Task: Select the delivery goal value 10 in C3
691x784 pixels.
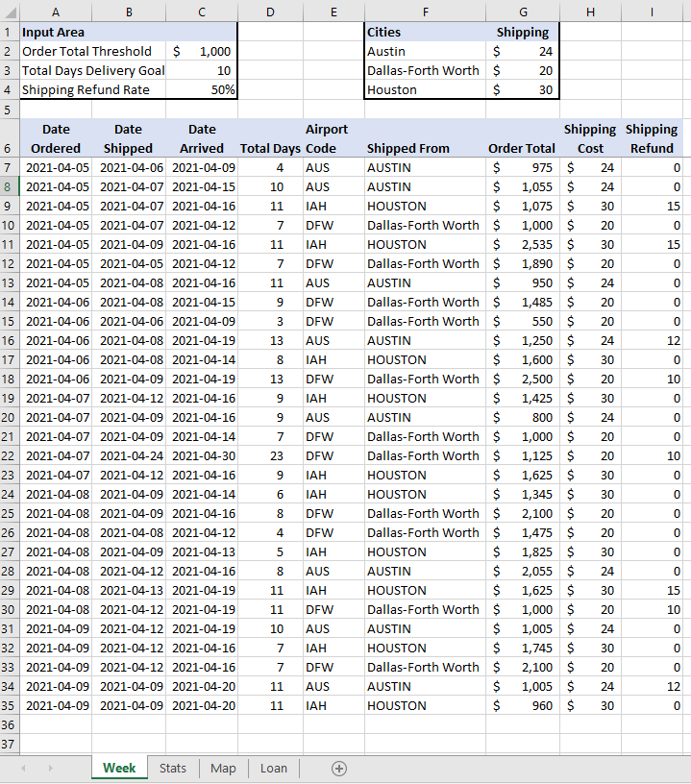Action: pos(202,70)
